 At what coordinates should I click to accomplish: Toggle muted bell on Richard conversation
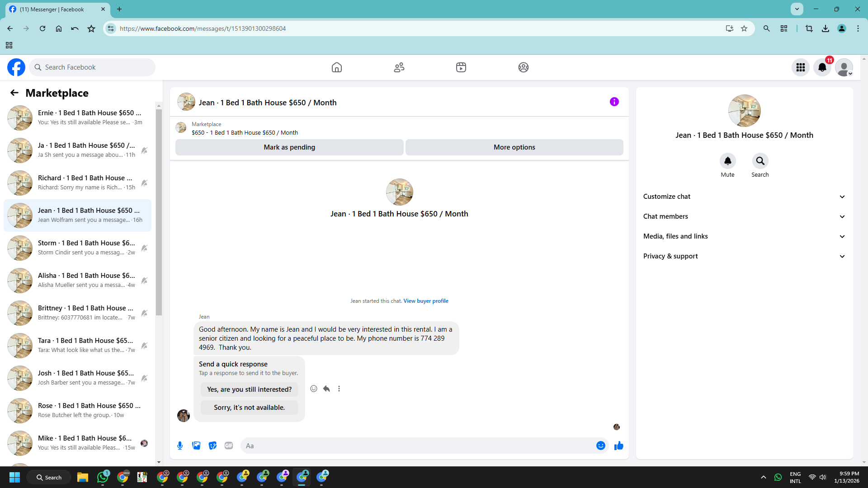coord(144,183)
